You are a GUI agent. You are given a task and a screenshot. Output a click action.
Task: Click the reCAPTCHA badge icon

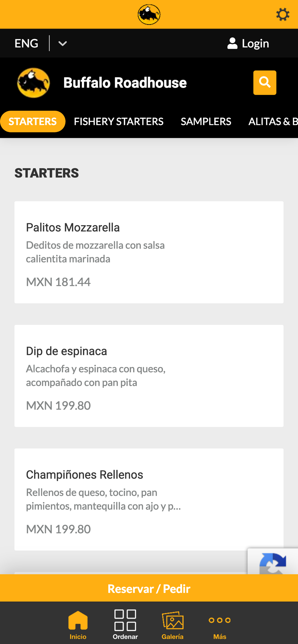273,562
